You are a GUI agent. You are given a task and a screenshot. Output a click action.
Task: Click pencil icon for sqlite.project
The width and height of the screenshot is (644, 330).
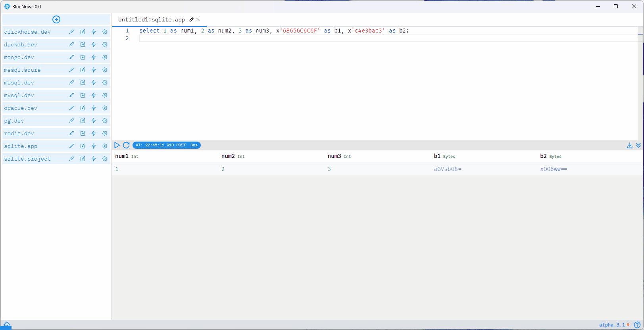[x=71, y=159]
